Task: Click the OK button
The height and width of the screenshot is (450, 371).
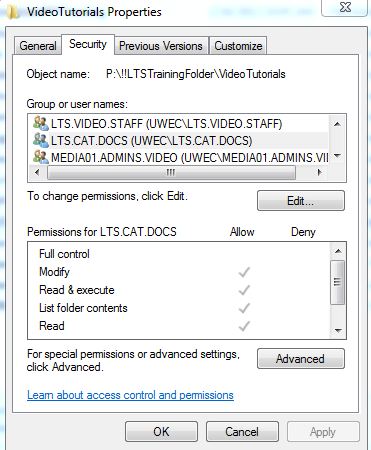Action: [x=161, y=432]
